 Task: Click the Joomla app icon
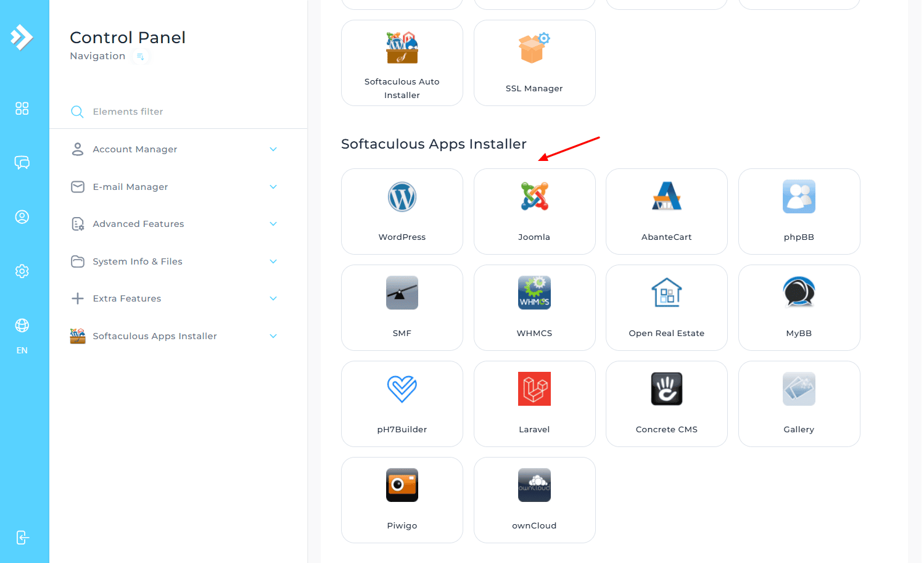tap(534, 197)
